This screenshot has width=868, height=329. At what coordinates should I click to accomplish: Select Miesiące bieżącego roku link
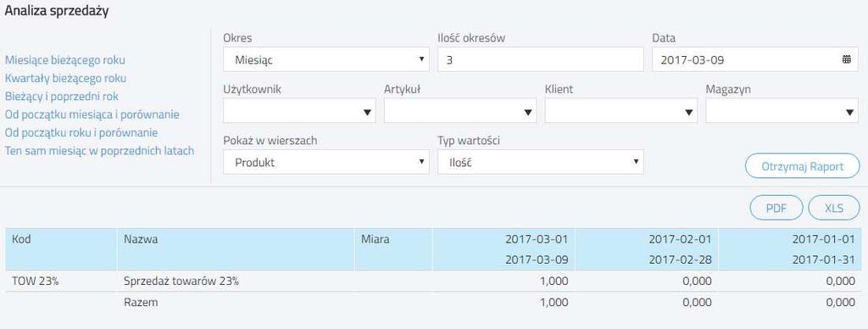[65, 60]
